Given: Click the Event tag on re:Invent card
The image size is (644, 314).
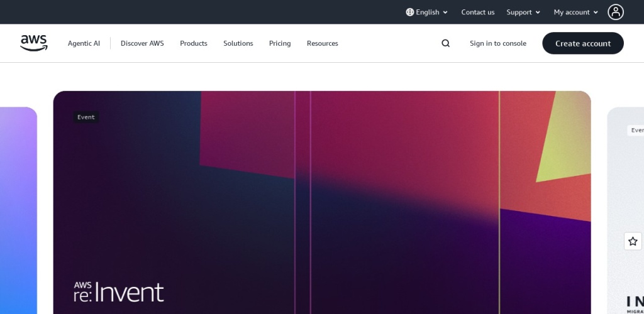Looking at the screenshot, I should coord(86,117).
